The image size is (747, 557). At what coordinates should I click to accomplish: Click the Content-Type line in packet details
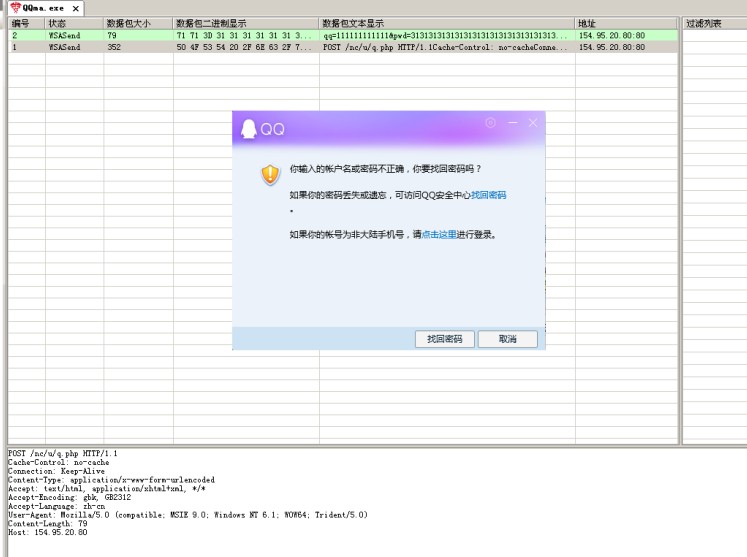pyautogui.click(x=111, y=480)
